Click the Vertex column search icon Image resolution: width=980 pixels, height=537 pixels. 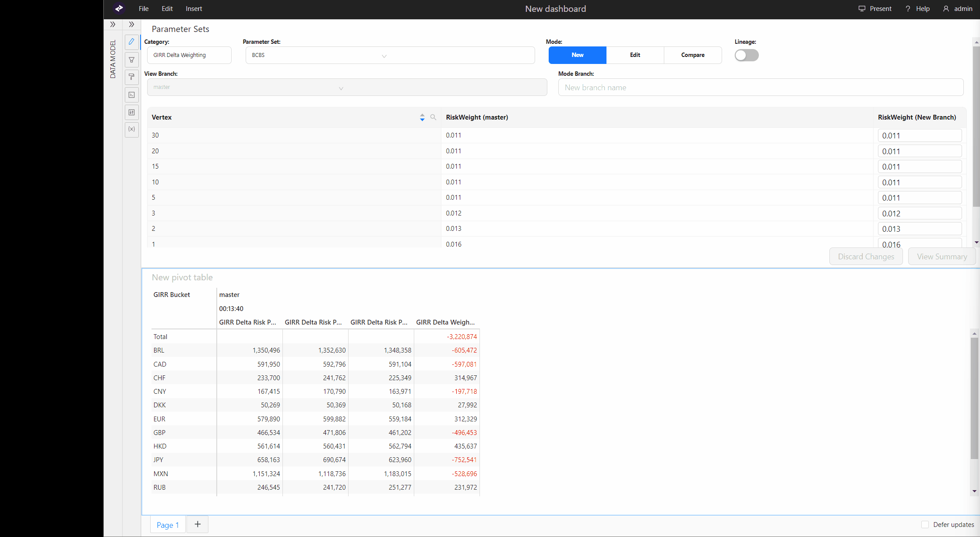click(433, 117)
